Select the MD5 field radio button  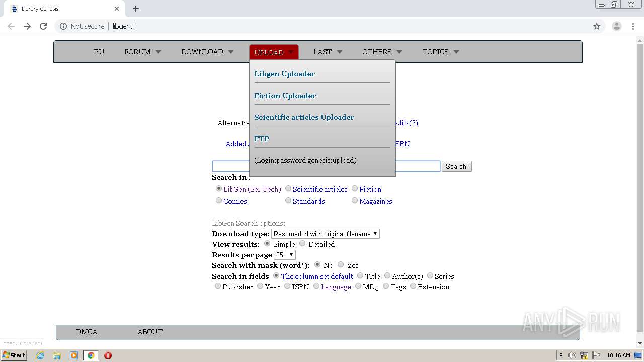tap(358, 286)
